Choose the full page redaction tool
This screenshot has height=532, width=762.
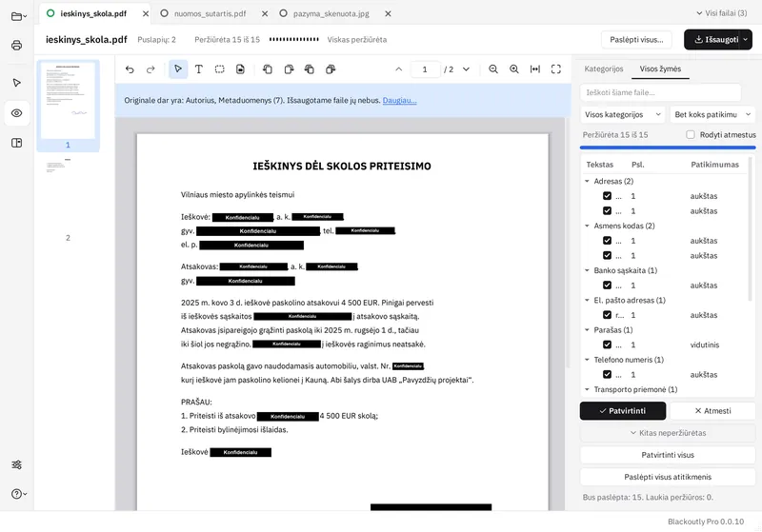point(241,69)
